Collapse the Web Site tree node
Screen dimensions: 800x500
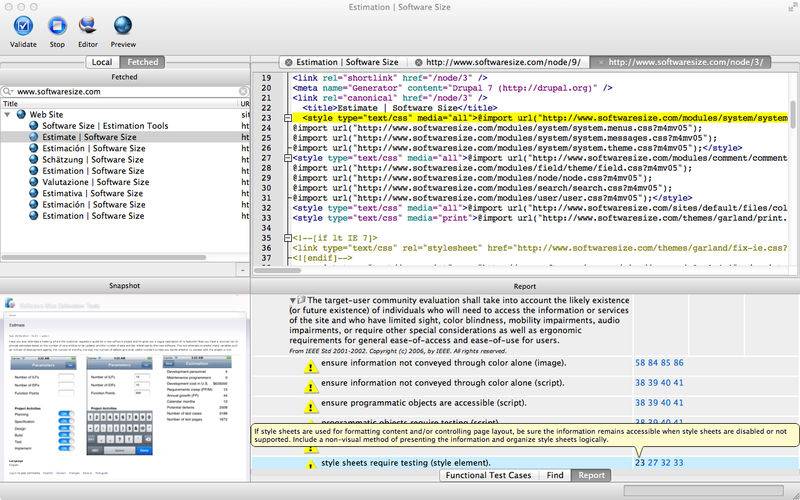(x=7, y=114)
